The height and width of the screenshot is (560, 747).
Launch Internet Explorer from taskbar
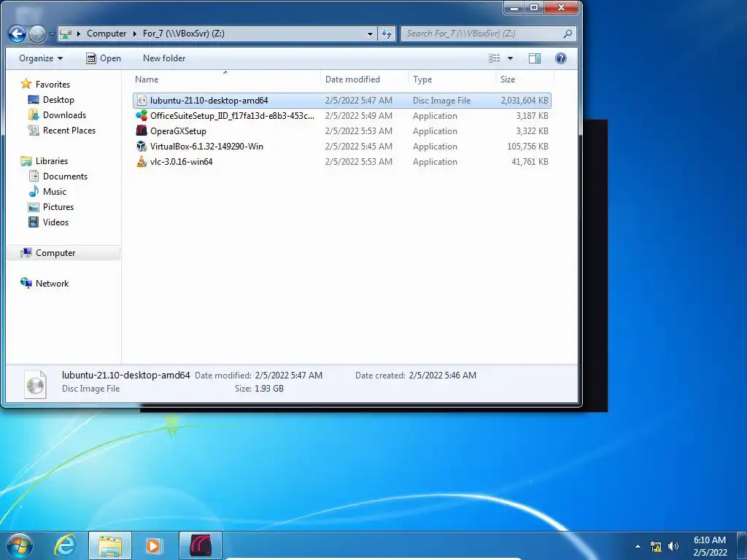click(x=65, y=545)
